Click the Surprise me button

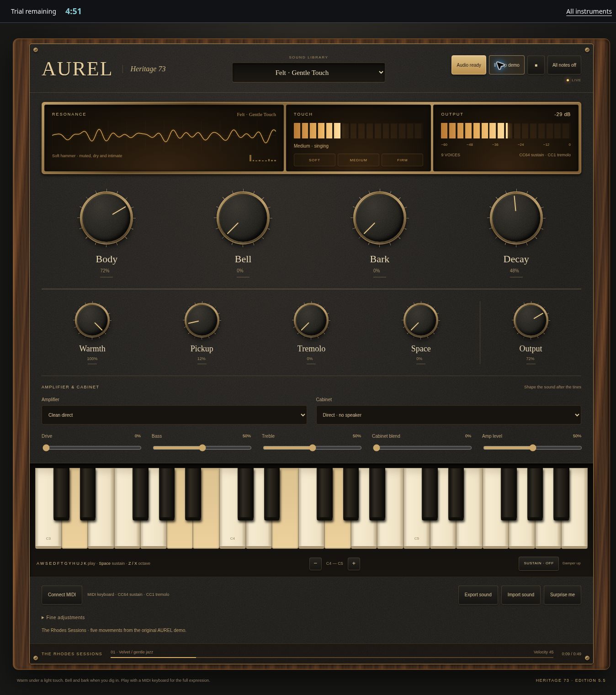click(x=562, y=595)
